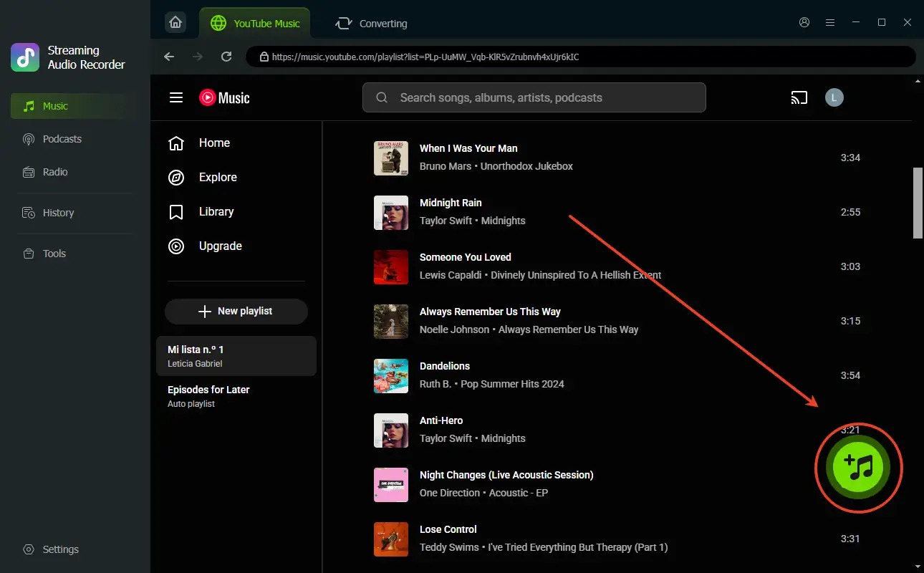The width and height of the screenshot is (924, 573).
Task: Click the Lose Control album thumbnail
Action: pos(391,539)
